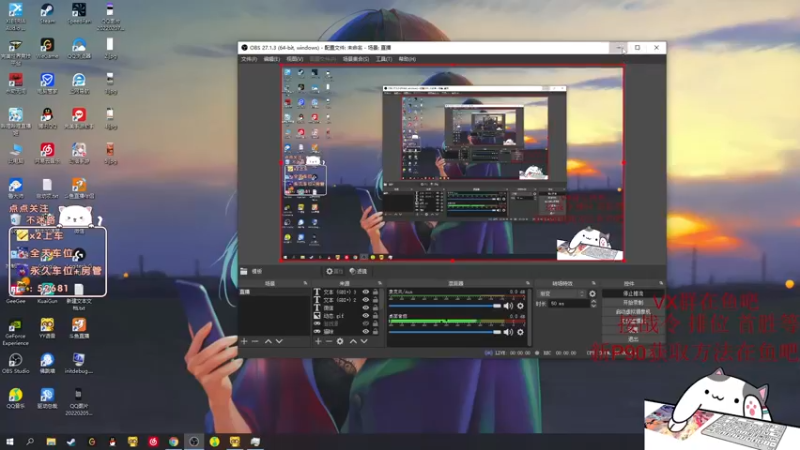The image size is (800, 450).
Task: Open desktop audio settings gear
Action: (x=520, y=332)
